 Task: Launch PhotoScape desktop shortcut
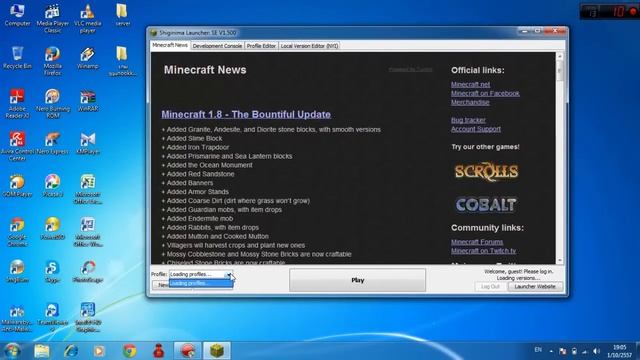(87, 271)
